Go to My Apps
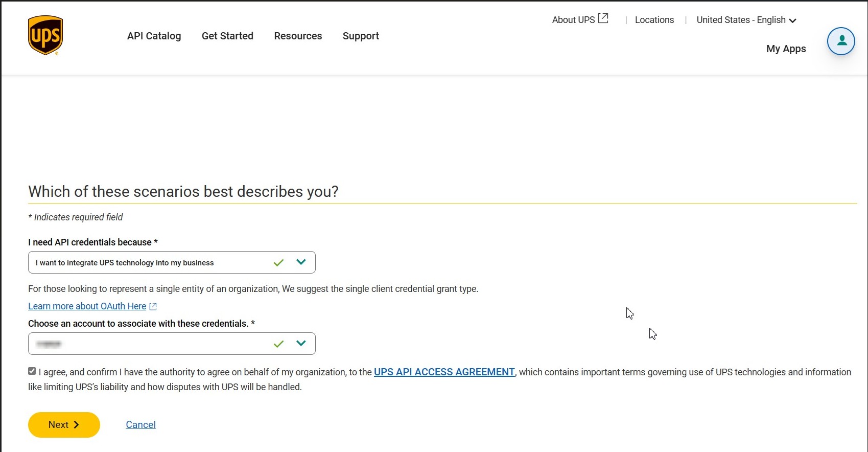 [x=786, y=49]
